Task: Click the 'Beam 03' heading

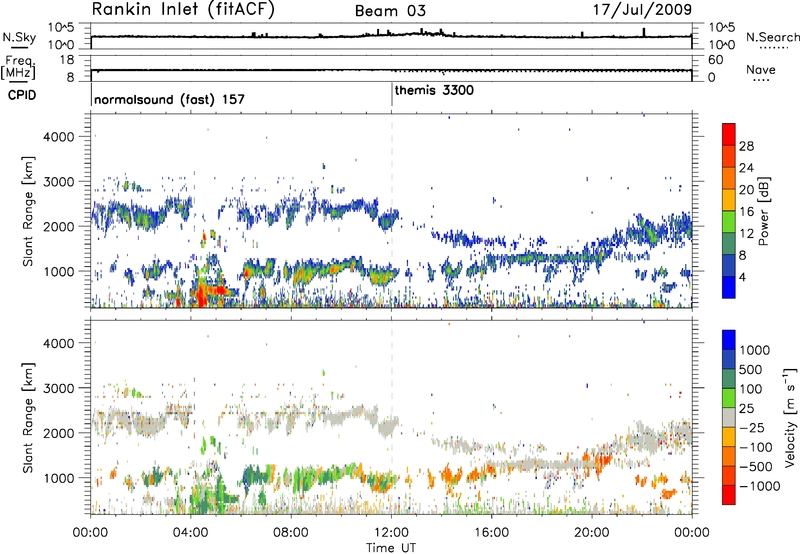Action: [390, 11]
